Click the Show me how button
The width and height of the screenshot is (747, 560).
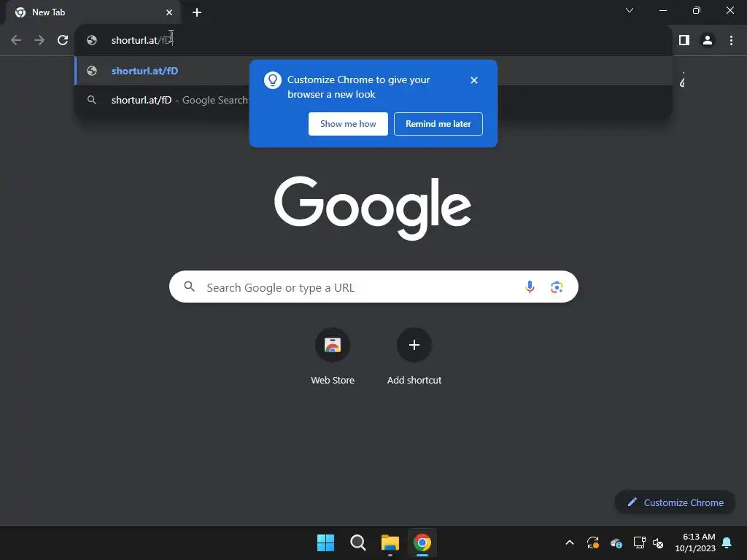tap(348, 124)
